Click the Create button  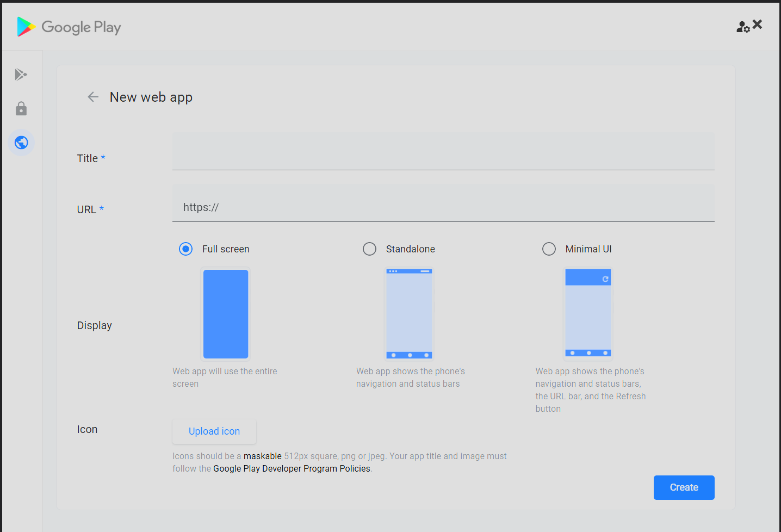(x=684, y=487)
